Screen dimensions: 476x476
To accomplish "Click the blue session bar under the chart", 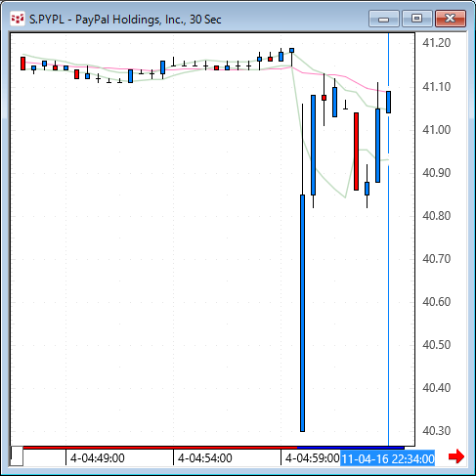I will coord(351,448).
